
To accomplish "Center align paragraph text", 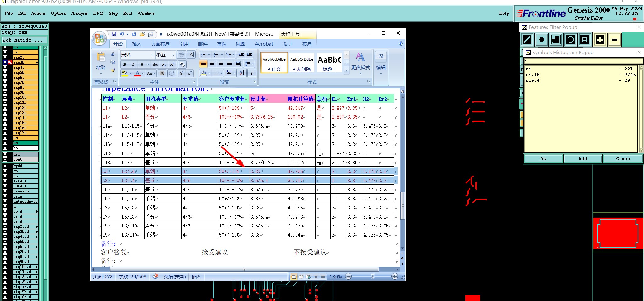I will coord(212,64).
